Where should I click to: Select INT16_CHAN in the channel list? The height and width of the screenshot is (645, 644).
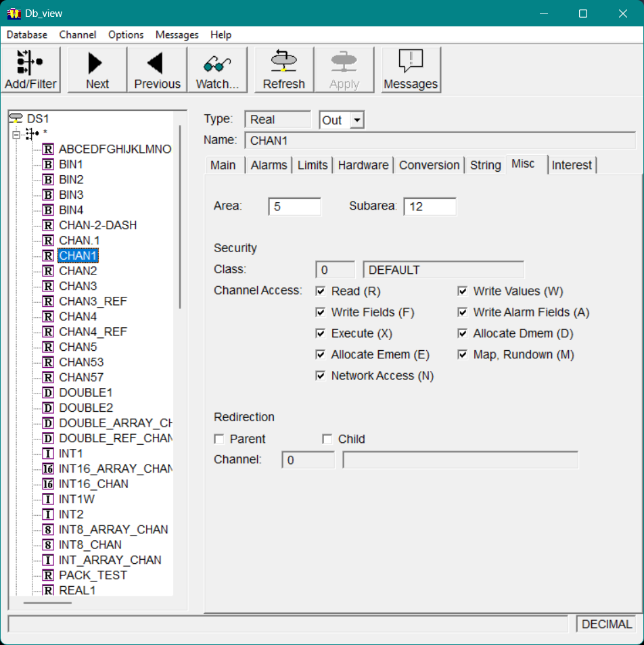pos(93,484)
